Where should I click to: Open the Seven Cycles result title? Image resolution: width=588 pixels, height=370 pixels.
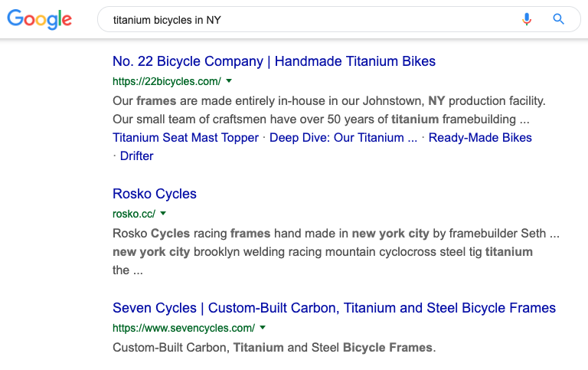tap(334, 308)
